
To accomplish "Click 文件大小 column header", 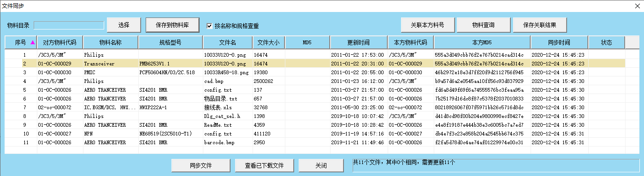I will pyautogui.click(x=268, y=42).
